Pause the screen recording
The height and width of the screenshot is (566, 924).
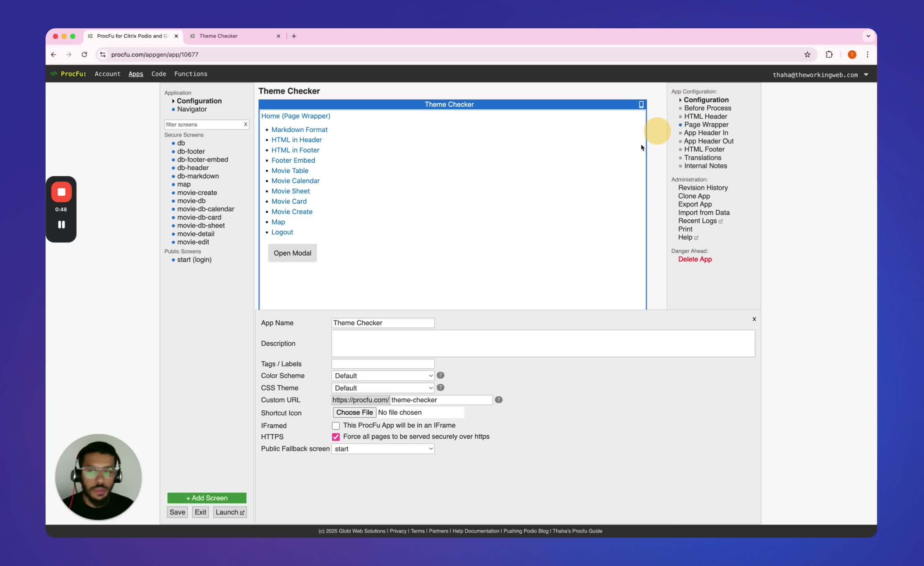point(61,225)
